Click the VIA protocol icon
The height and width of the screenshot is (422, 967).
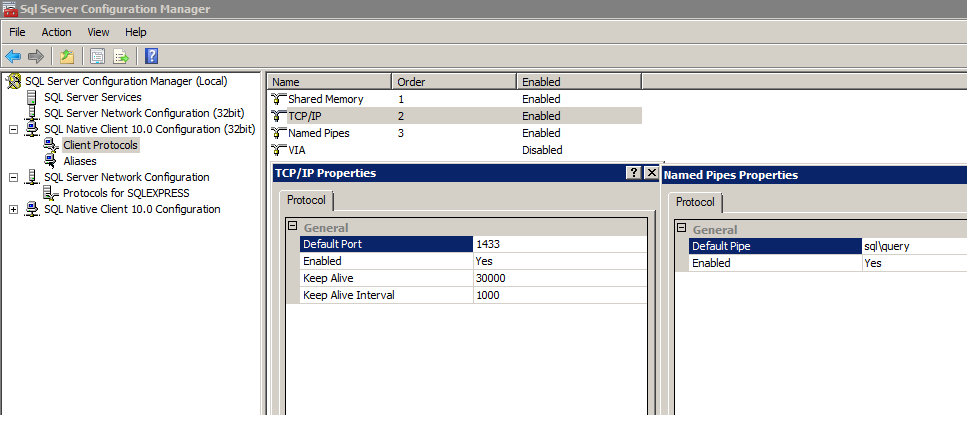[279, 149]
